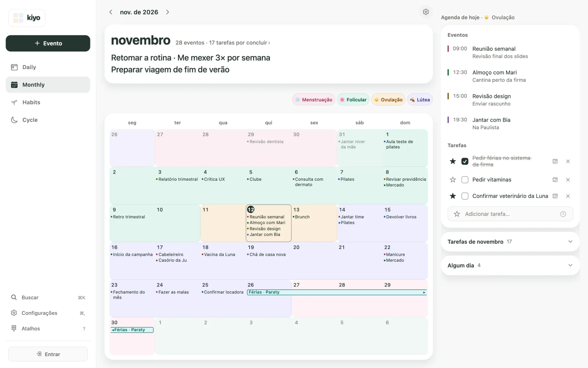The height and width of the screenshot is (368, 588).
Task: Click Adicionar tarefa input field
Action: 510,214
